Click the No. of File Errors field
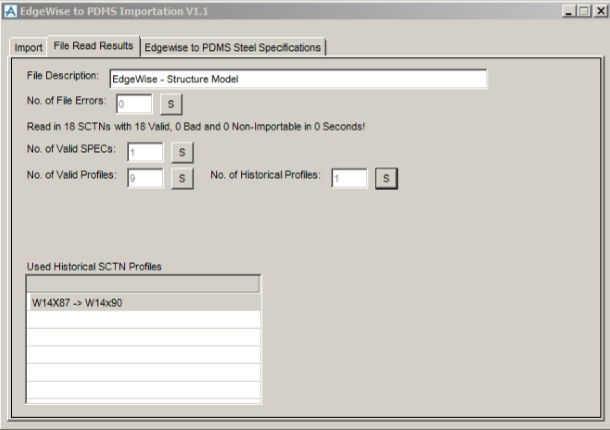The height and width of the screenshot is (430, 610). [134, 104]
